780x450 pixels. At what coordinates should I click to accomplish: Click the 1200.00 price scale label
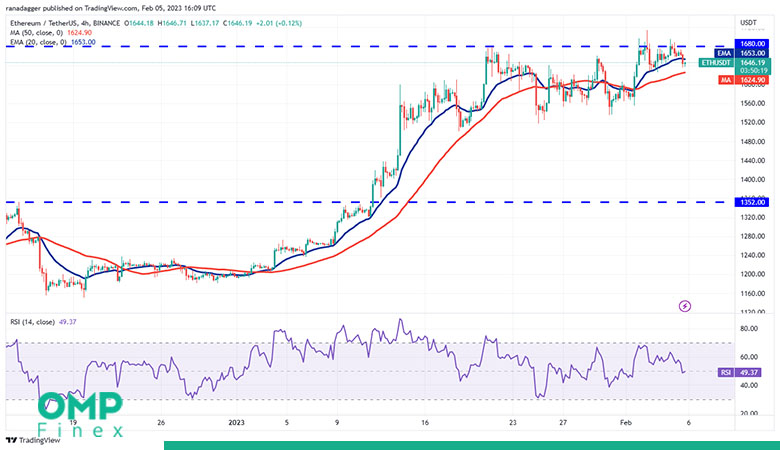pos(752,274)
